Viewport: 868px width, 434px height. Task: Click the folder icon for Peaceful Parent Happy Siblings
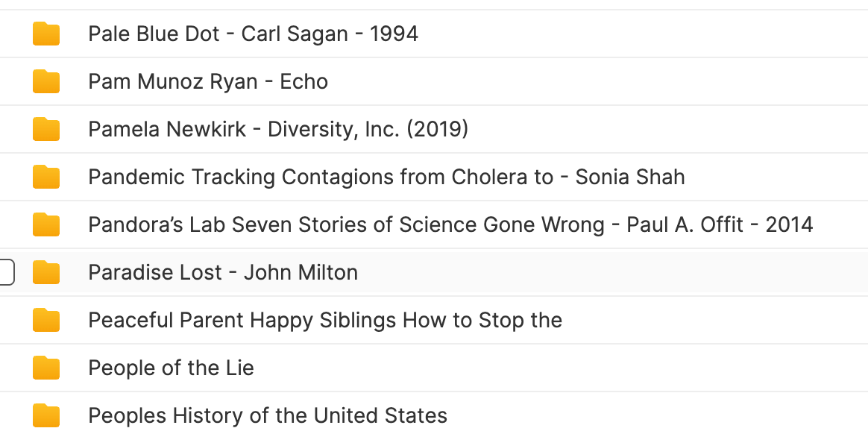46,320
